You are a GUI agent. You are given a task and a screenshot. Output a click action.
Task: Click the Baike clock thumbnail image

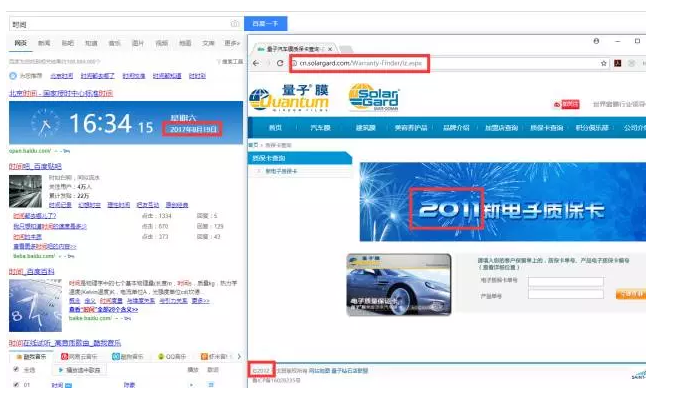point(35,305)
